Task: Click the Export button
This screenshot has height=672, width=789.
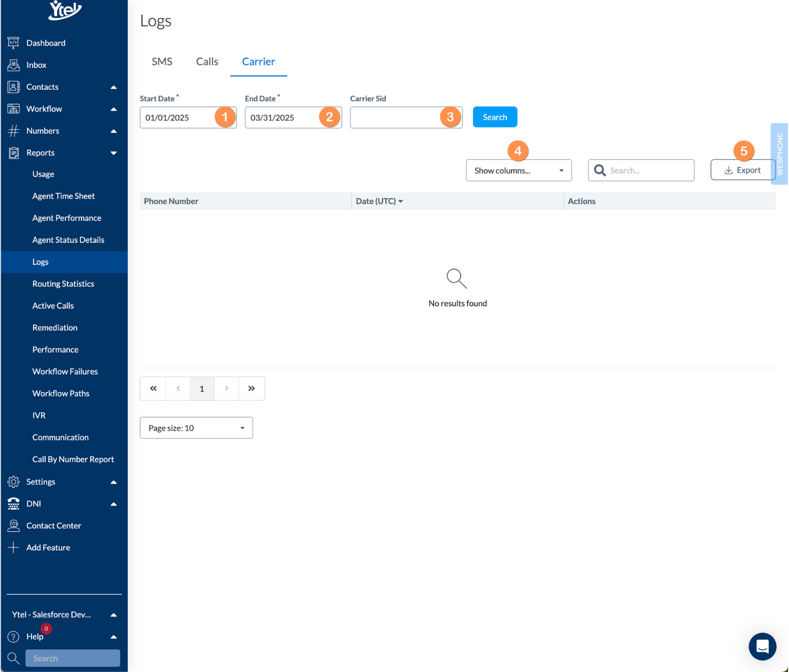Action: (743, 170)
